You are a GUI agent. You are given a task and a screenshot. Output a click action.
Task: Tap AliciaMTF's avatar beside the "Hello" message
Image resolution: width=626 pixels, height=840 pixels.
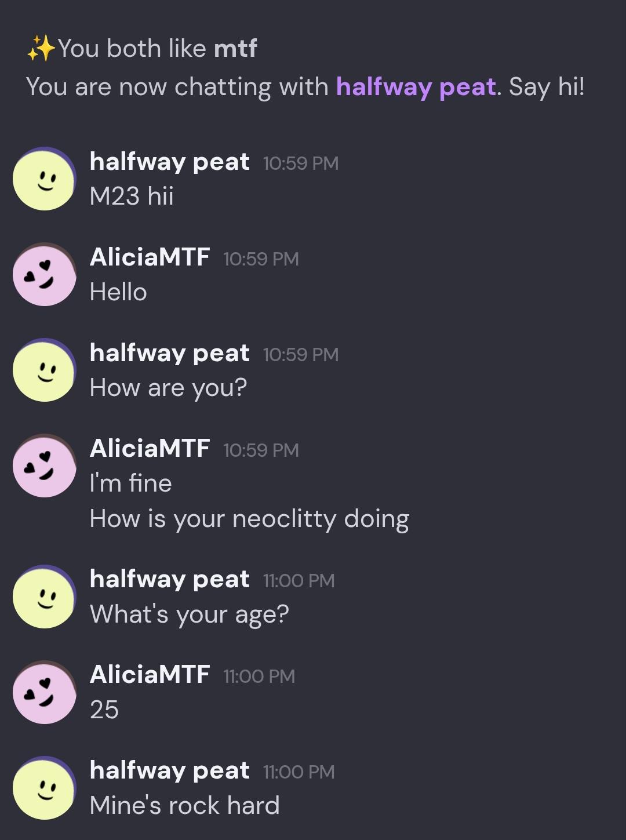click(x=45, y=274)
